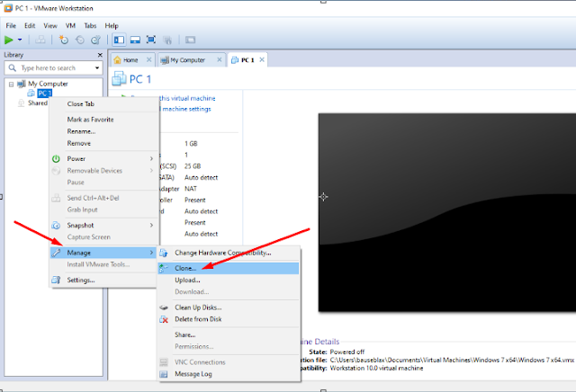Click the Power on this virtual machine link

pyautogui.click(x=187, y=98)
